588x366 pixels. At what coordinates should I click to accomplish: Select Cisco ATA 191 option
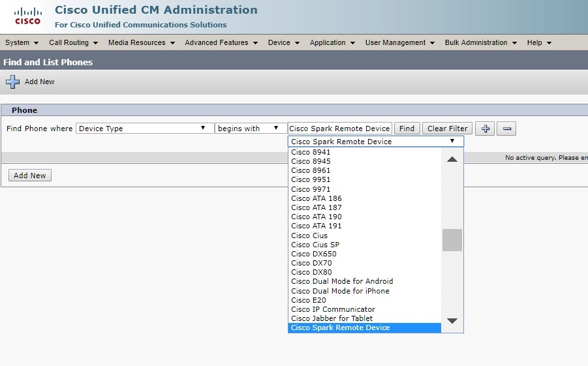click(x=365, y=226)
